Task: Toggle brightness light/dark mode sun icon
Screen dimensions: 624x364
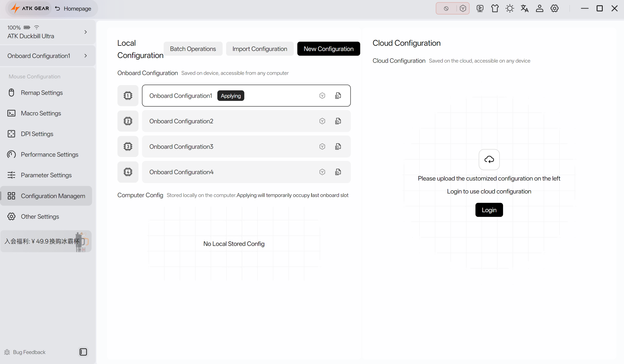Action: pyautogui.click(x=510, y=9)
